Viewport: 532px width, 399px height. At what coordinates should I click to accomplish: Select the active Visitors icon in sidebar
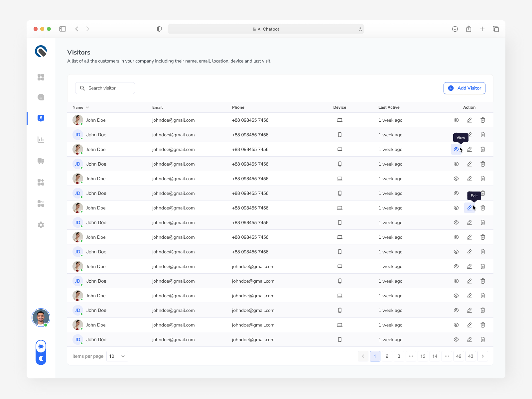41,118
